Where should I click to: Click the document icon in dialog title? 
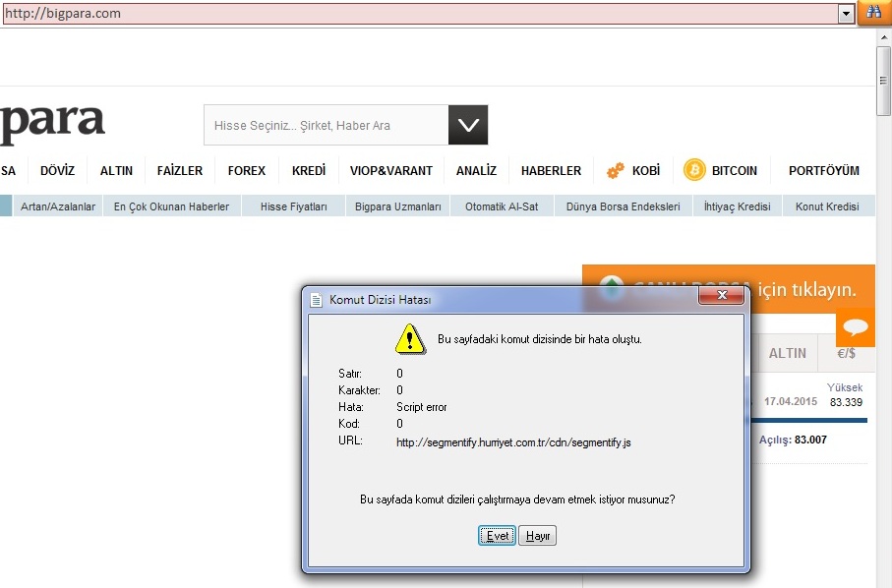[x=316, y=299]
